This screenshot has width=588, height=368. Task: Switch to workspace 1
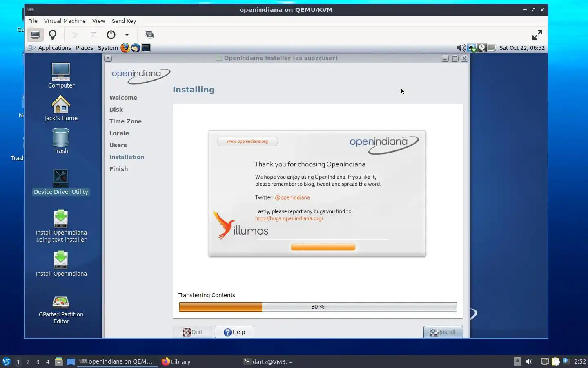click(x=18, y=361)
